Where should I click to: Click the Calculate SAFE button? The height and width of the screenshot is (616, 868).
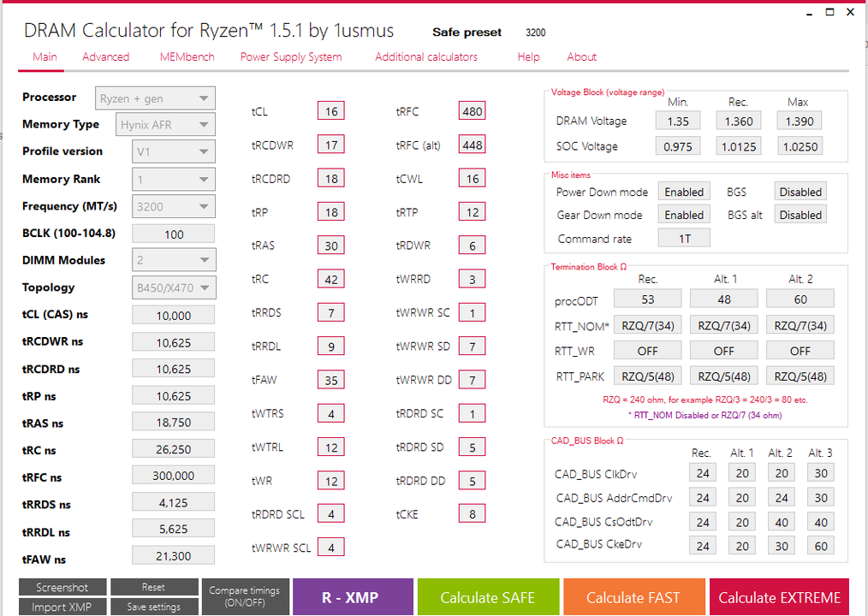coord(488,597)
